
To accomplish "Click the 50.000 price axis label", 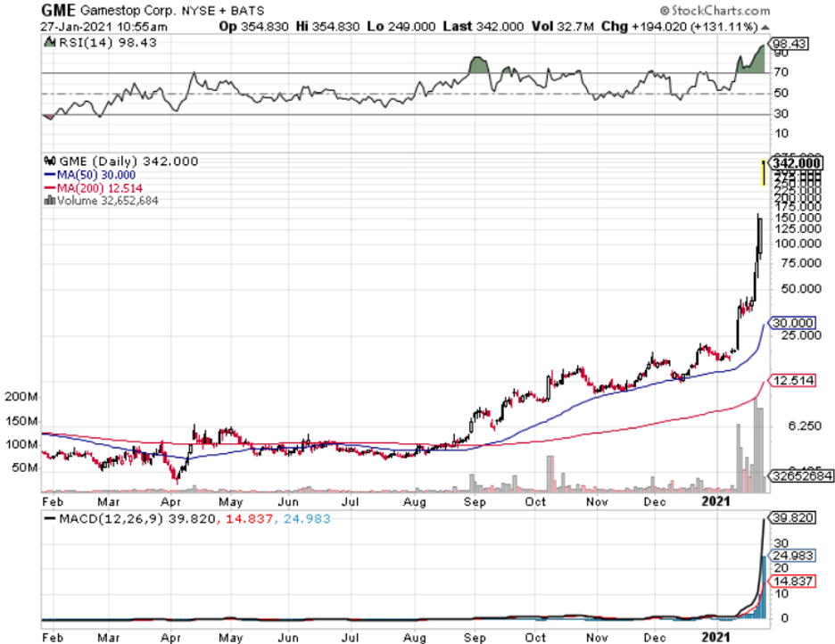I will pos(801,288).
